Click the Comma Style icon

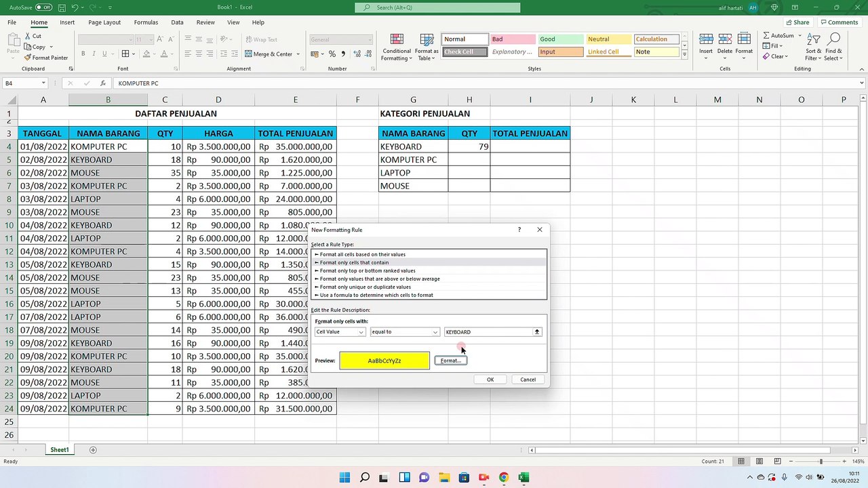[x=343, y=54]
